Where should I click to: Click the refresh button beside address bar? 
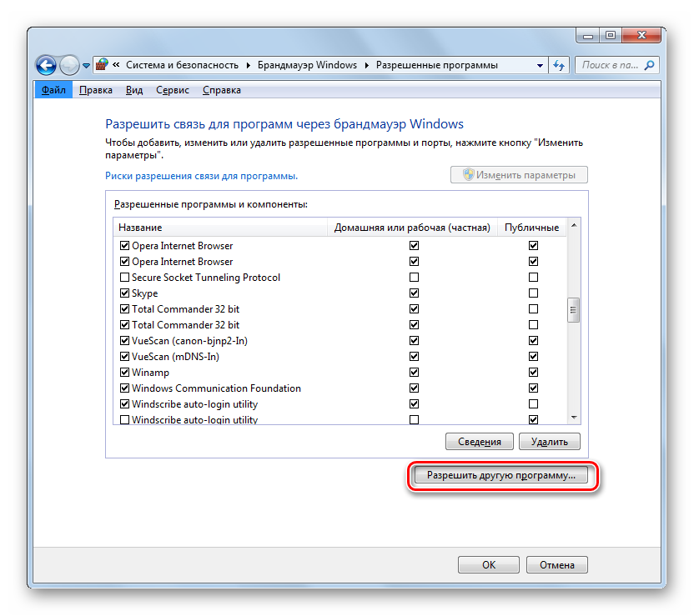coord(559,65)
